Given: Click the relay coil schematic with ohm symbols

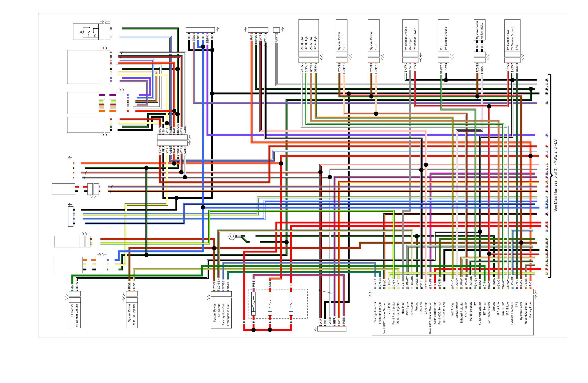Looking at the screenshot, I should pyautogui.click(x=88, y=32).
